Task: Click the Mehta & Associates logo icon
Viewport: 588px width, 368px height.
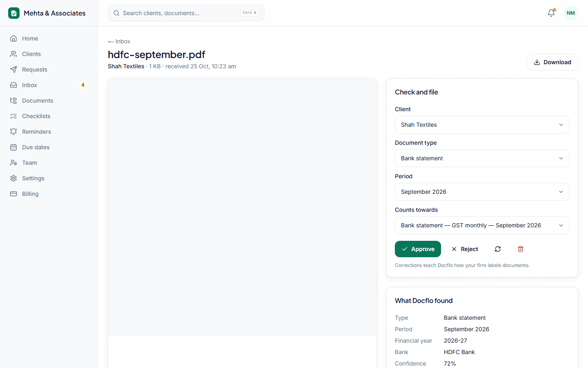Action: tap(14, 13)
